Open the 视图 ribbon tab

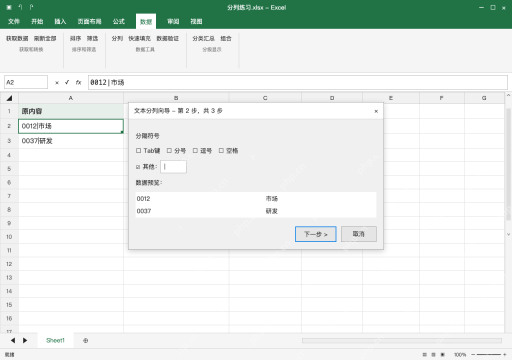coord(196,22)
